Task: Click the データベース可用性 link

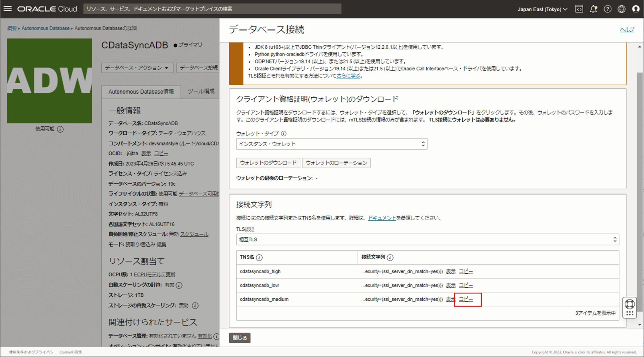Action: click(199, 194)
